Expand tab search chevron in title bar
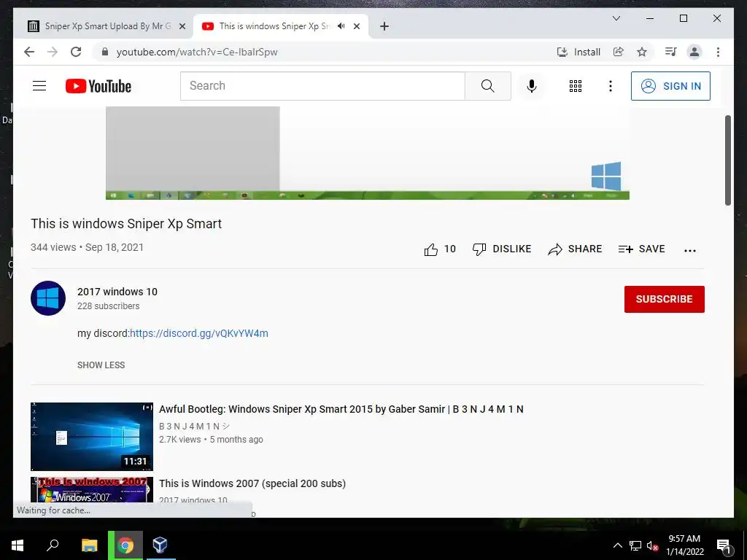 coord(616,18)
